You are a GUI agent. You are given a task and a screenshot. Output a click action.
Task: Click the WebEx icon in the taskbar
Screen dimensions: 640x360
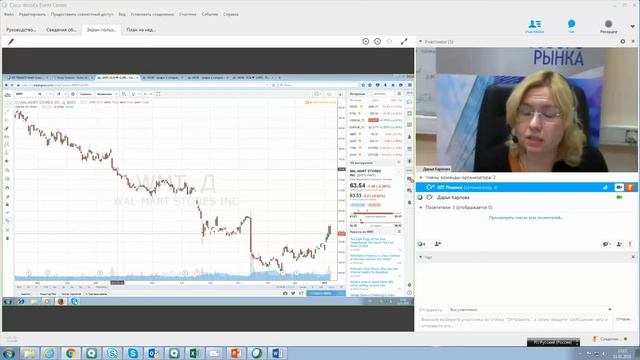click(x=256, y=353)
